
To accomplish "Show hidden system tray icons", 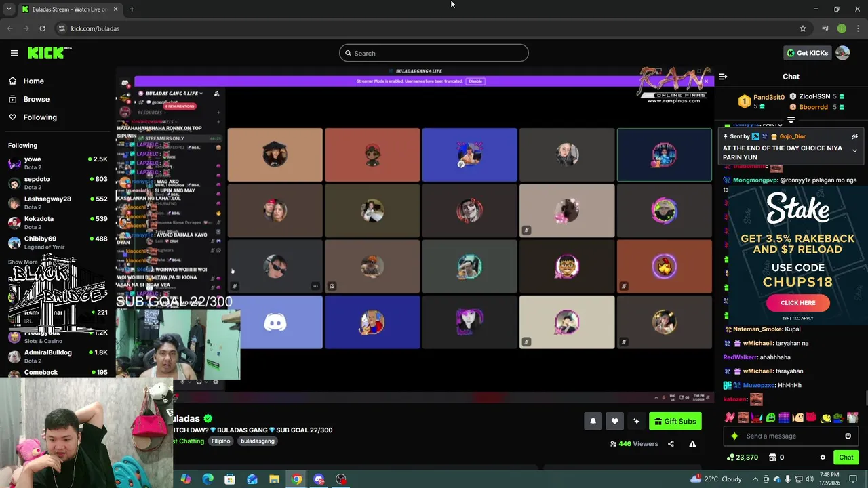I will click(x=755, y=479).
